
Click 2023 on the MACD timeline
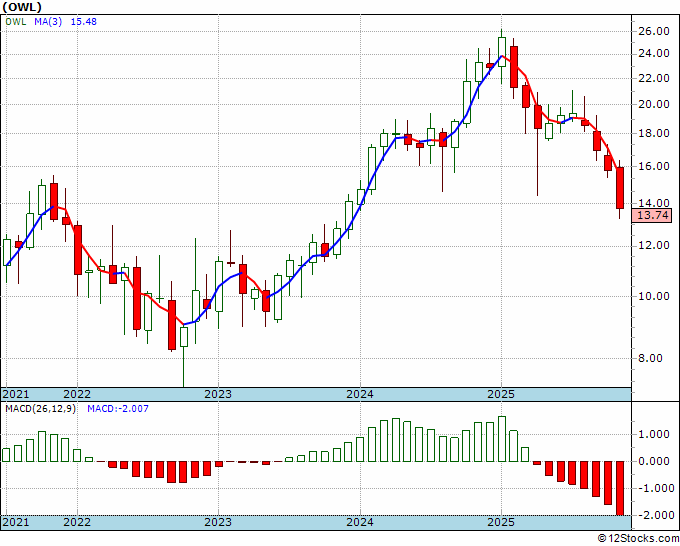pos(218,522)
